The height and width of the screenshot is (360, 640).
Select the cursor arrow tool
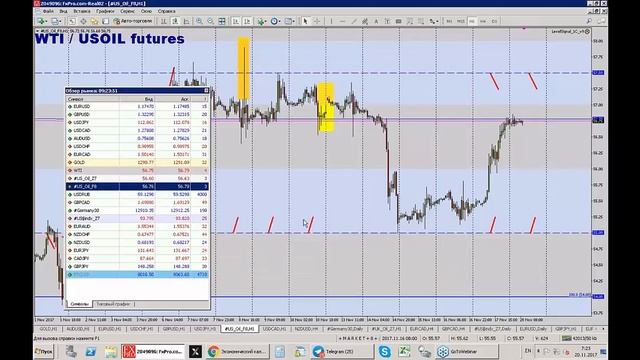305,21
